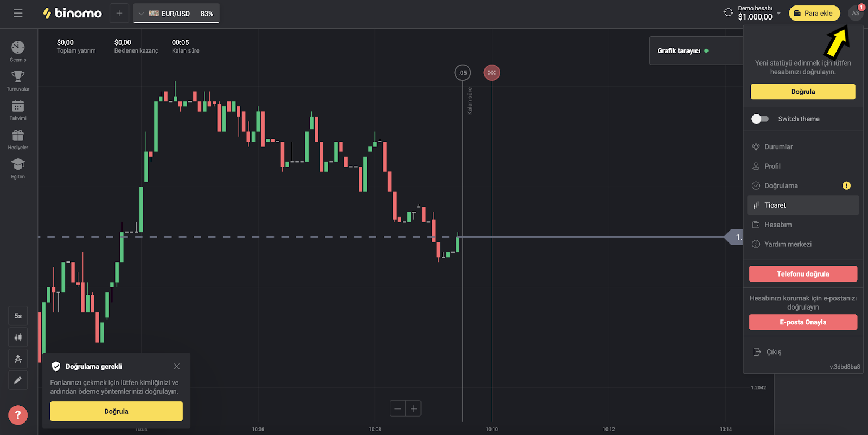Viewport: 868px width, 435px height.
Task: Add a new asset tab with plus
Action: 119,14
